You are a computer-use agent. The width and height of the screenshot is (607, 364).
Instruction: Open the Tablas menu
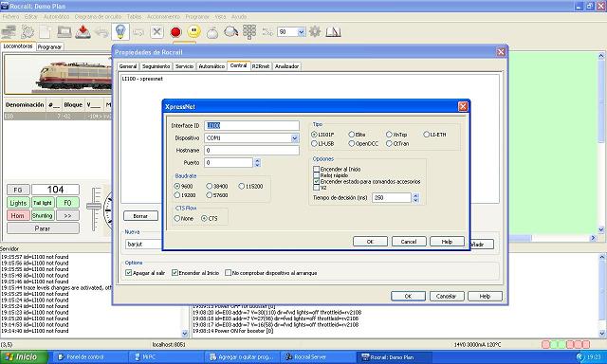[135, 17]
